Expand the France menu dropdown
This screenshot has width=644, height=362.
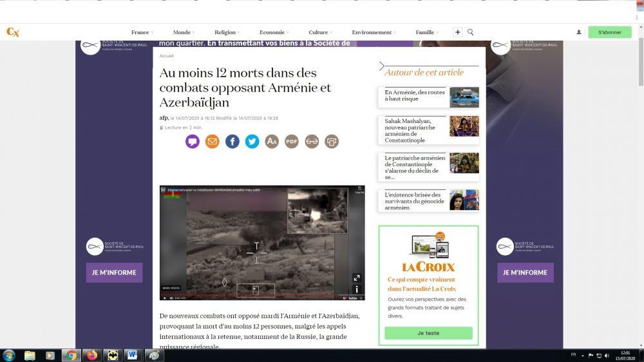tap(142, 32)
